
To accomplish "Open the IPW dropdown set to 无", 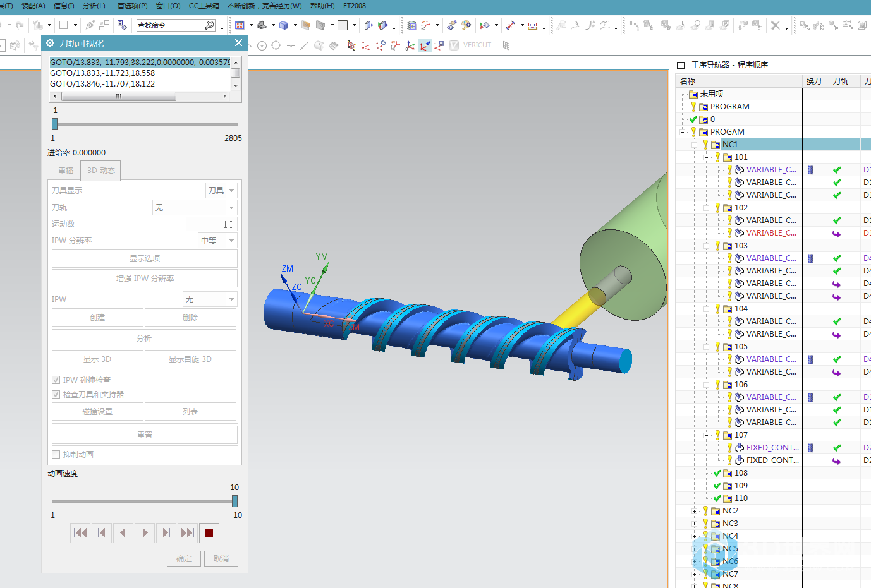I will coord(210,299).
